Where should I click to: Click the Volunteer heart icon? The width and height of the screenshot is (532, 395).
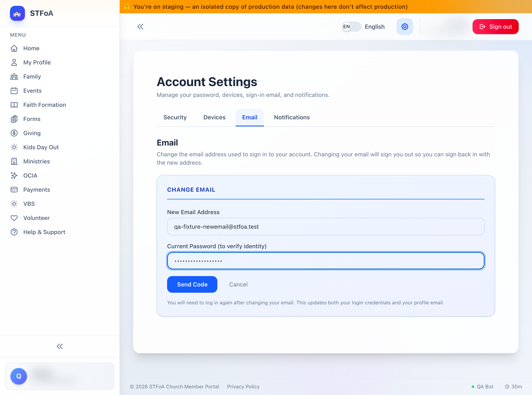point(14,218)
